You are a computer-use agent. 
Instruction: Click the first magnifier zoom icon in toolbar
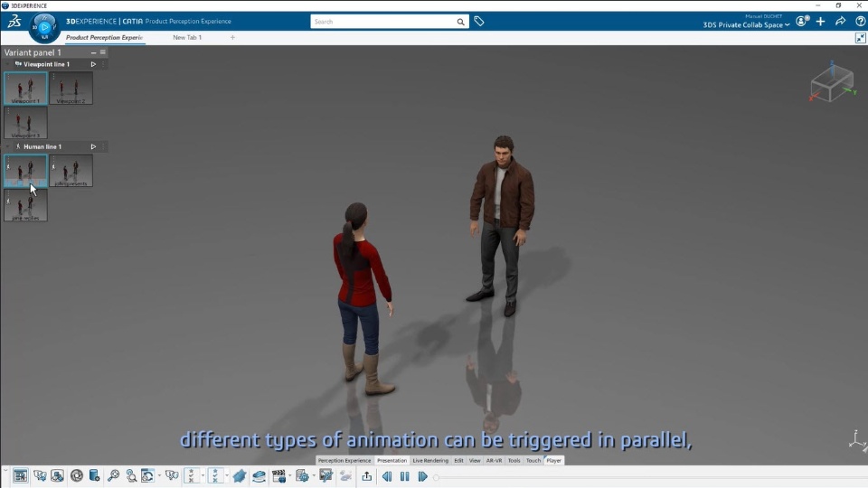point(114,476)
